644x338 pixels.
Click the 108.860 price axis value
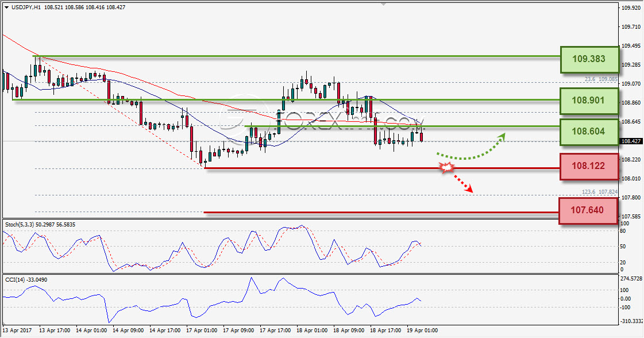(631, 102)
